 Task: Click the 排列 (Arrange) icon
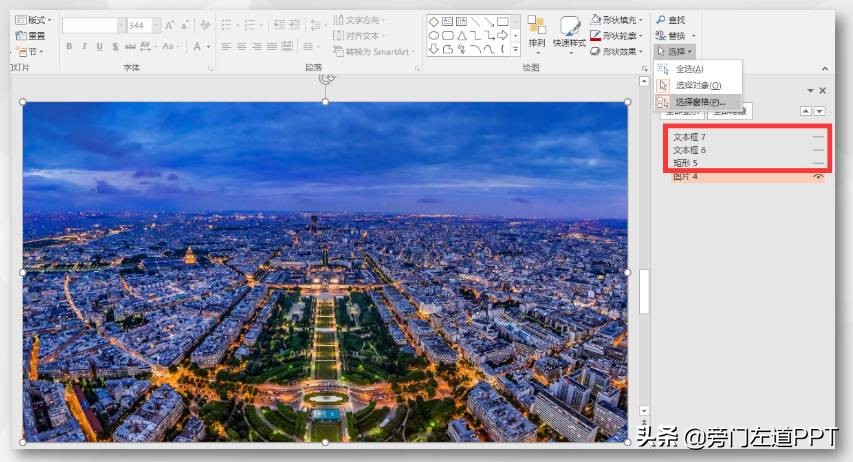point(537,31)
